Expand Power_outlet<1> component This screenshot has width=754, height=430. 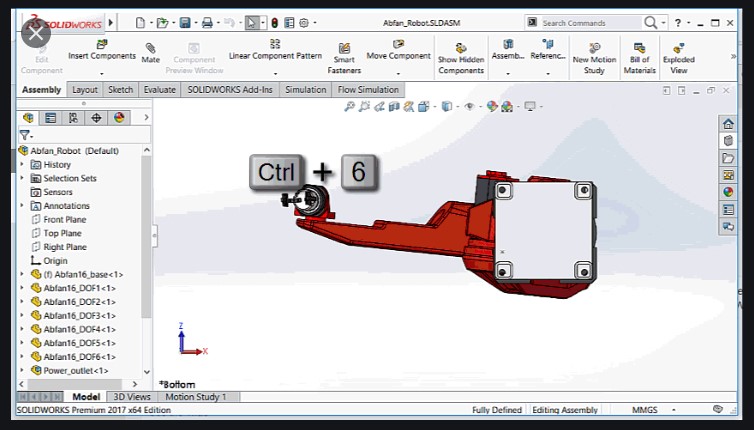22,370
